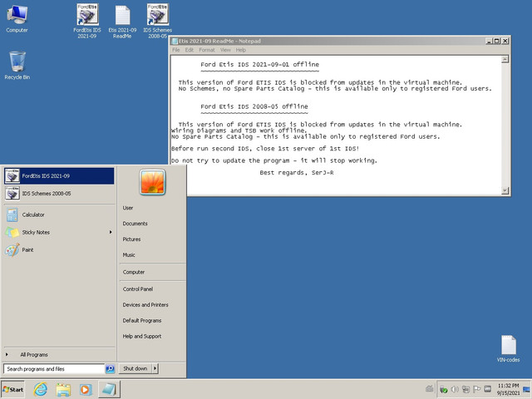
Task: Select the VIN-codes desktop file
Action: (508, 348)
